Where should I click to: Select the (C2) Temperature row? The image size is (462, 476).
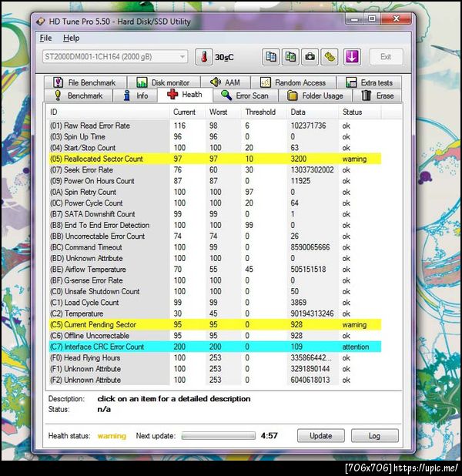215,313
